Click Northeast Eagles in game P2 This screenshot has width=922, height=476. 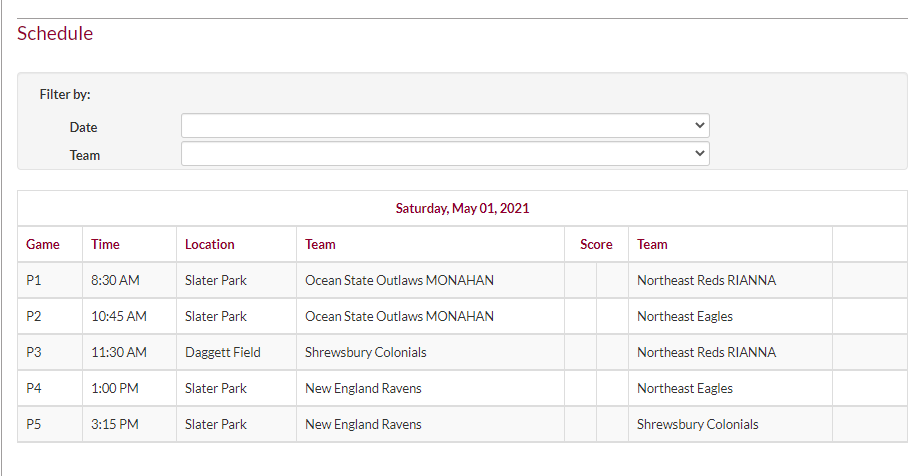click(x=685, y=317)
